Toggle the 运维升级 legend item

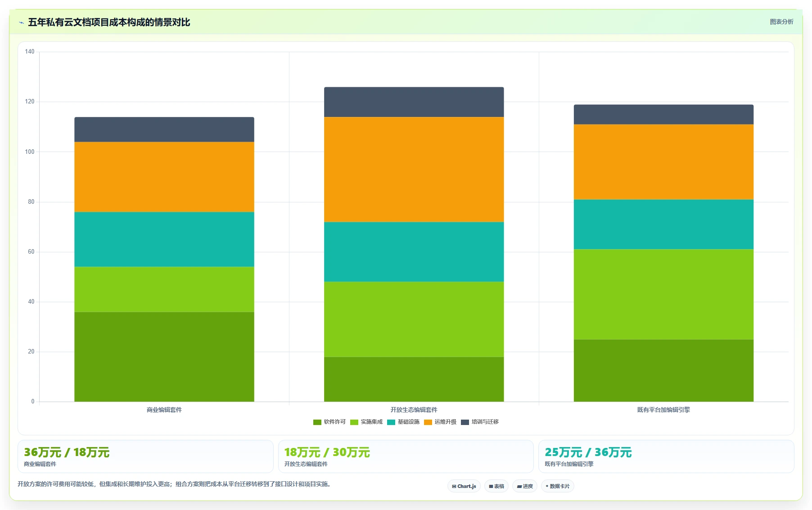tap(440, 422)
